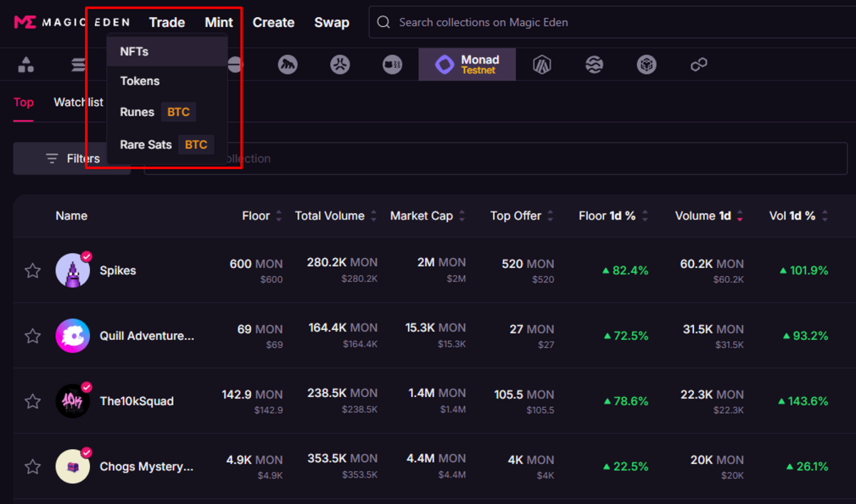Click Spikes floor price 600 MON

[x=256, y=264]
